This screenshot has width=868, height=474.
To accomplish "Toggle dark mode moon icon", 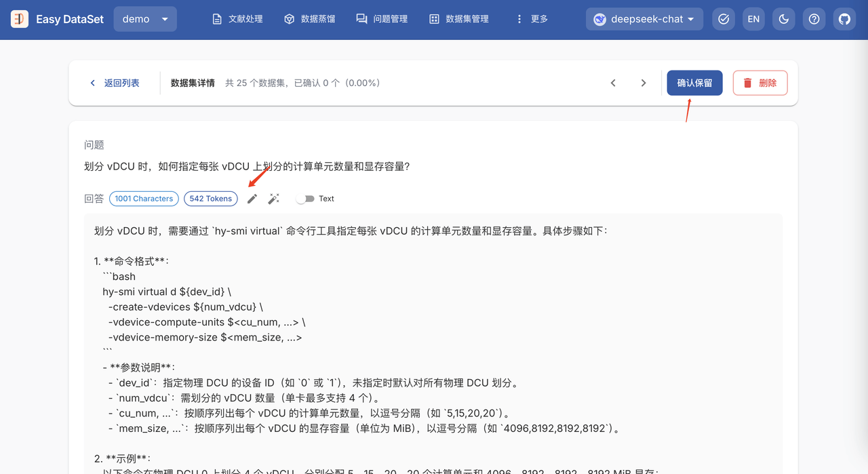I will [784, 19].
